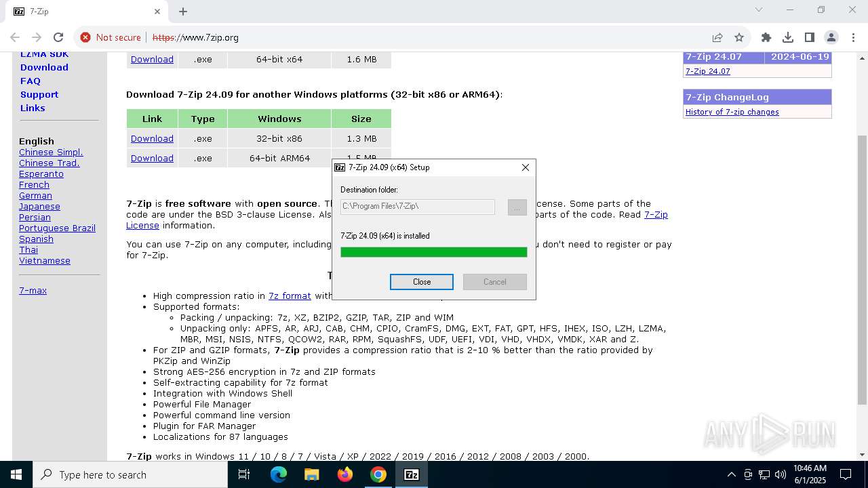Close the 7-Zip browser tab

click(x=157, y=11)
